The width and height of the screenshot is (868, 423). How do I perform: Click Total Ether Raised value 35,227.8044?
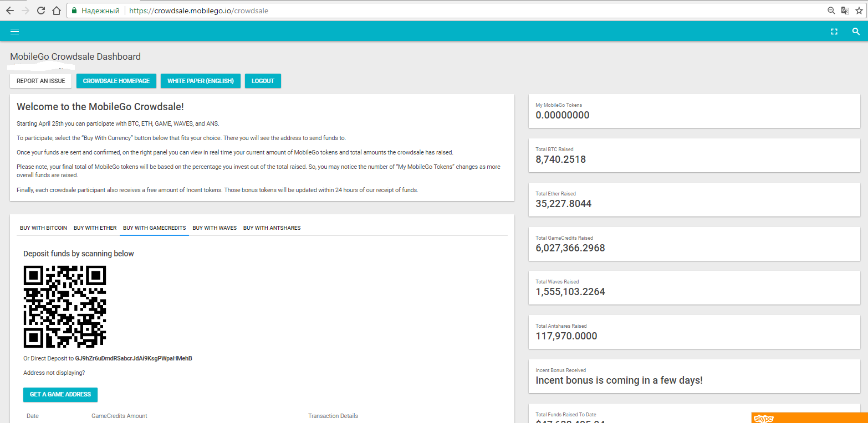pos(563,204)
